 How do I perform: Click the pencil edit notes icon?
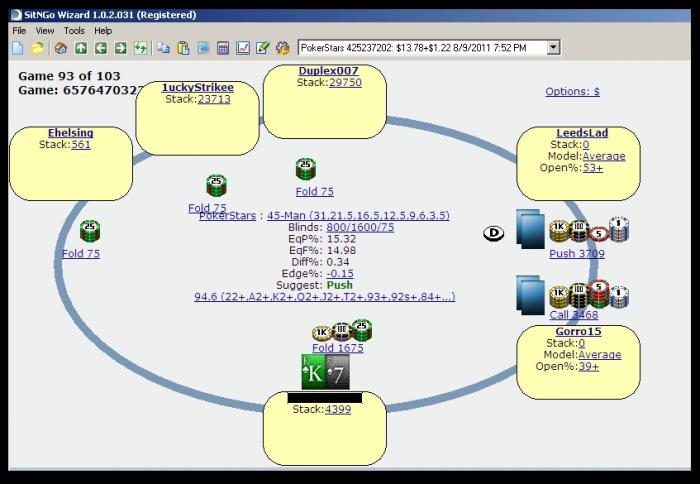tap(262, 48)
